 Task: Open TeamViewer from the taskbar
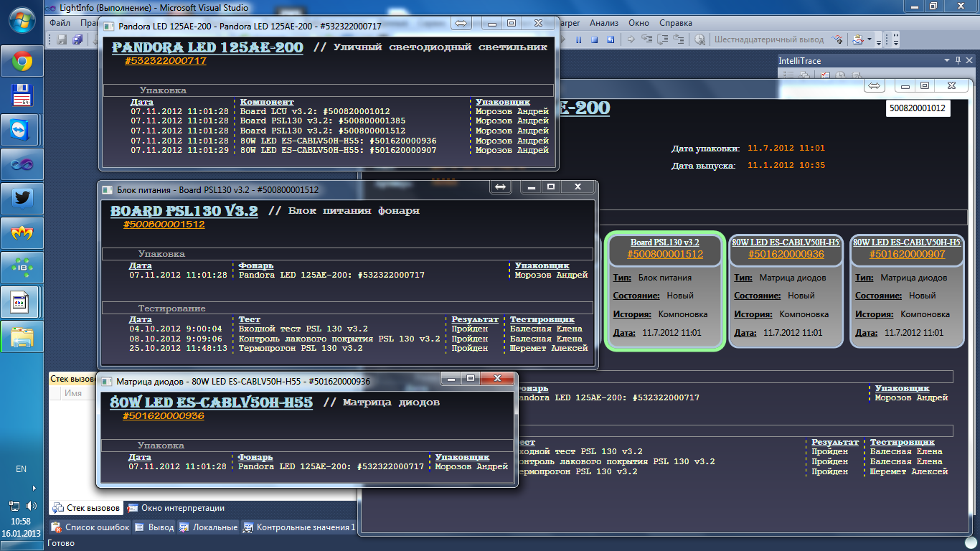(22, 130)
